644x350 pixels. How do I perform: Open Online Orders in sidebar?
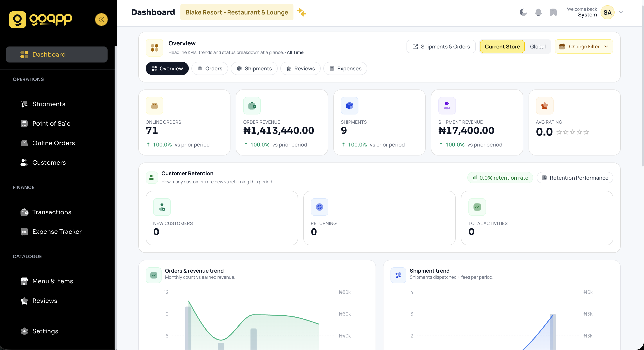pyautogui.click(x=56, y=143)
